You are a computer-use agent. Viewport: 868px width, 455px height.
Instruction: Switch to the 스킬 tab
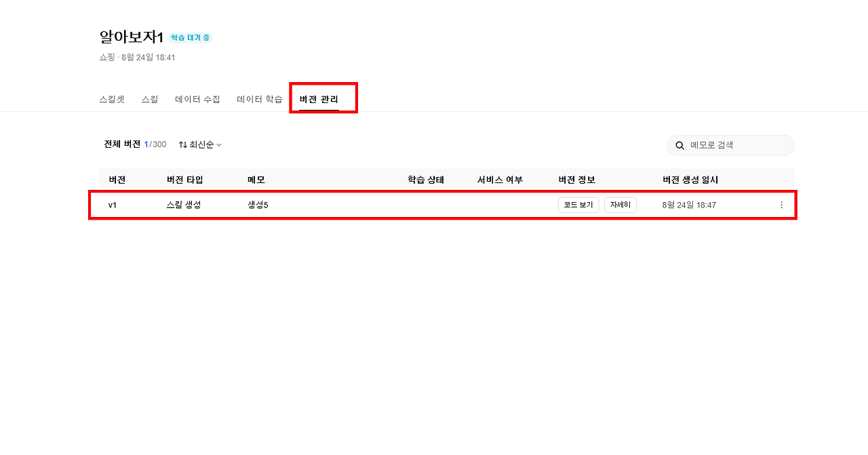tap(150, 98)
